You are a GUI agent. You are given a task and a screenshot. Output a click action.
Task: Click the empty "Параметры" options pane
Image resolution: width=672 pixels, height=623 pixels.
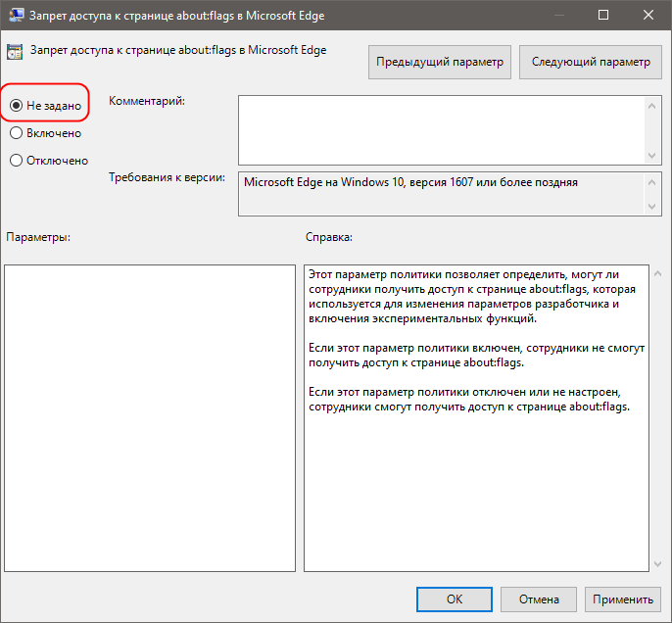(x=150, y=417)
